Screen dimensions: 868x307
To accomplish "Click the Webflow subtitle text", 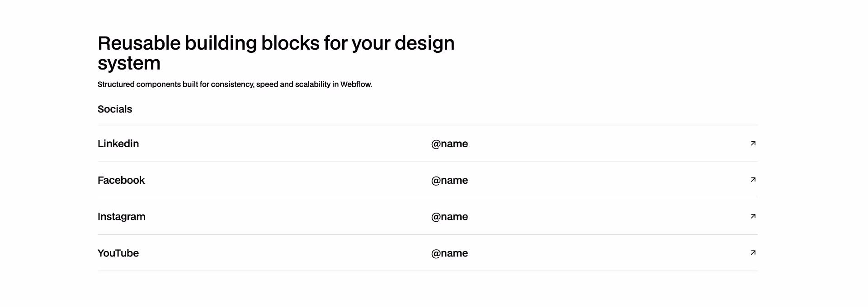I will pos(235,84).
